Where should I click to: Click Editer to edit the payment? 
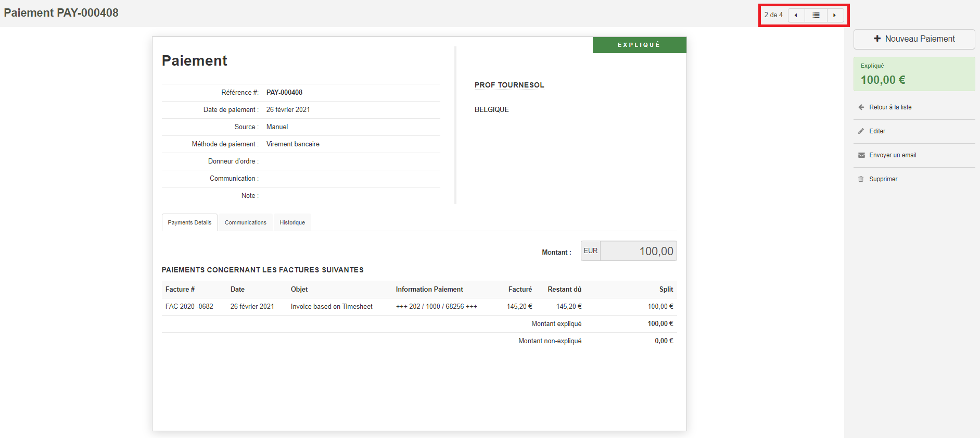(x=877, y=131)
